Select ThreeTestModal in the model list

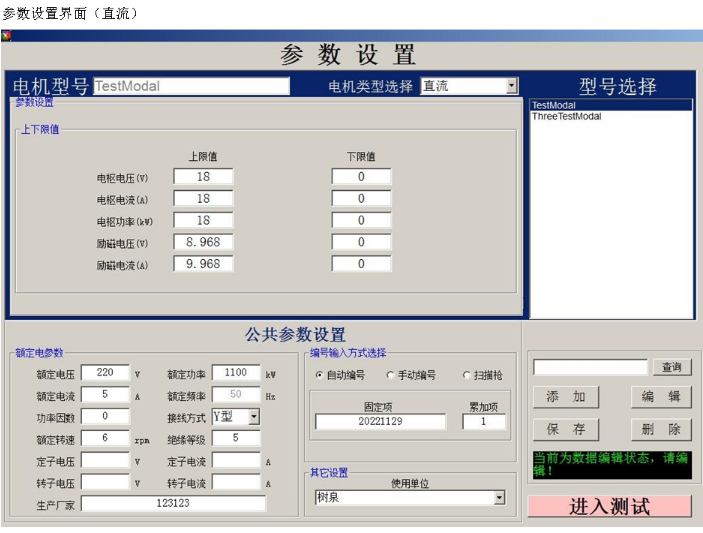click(566, 117)
